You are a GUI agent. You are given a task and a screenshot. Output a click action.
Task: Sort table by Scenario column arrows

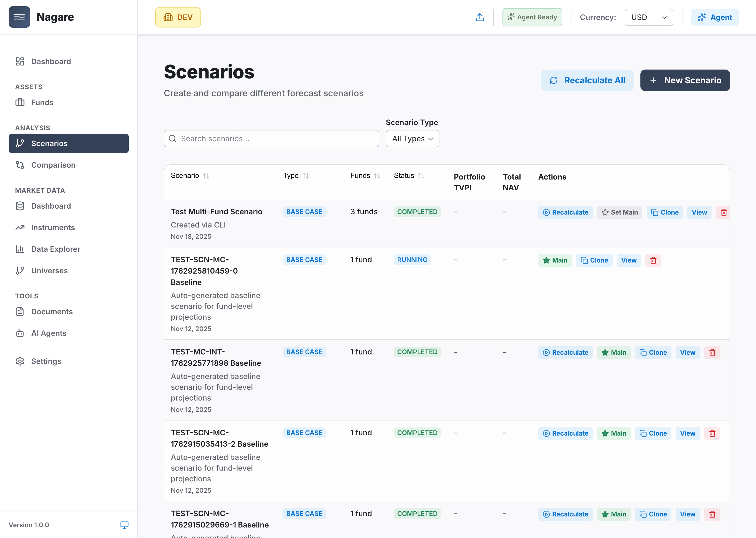click(x=206, y=175)
